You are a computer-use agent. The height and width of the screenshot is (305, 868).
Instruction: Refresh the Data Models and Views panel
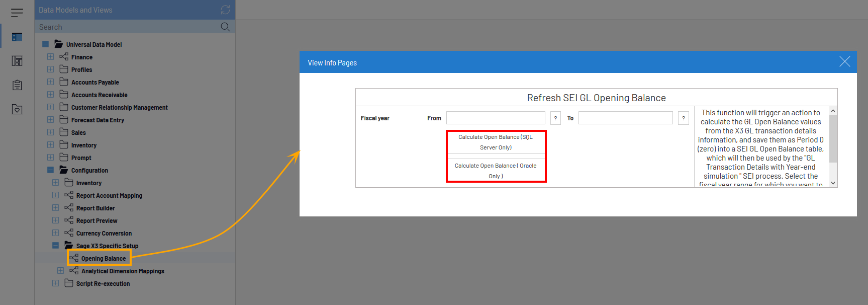click(225, 10)
